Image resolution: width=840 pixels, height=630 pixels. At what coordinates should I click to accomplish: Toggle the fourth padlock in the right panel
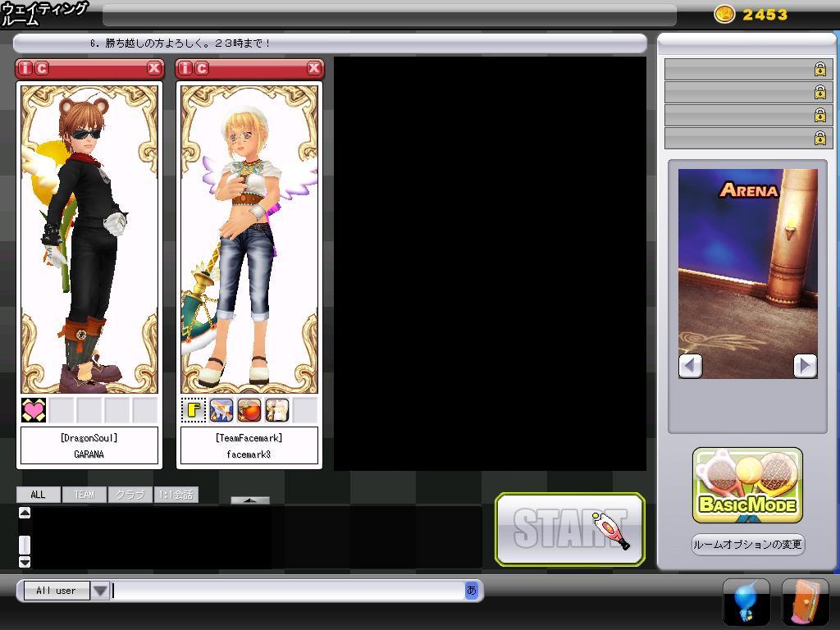819,138
